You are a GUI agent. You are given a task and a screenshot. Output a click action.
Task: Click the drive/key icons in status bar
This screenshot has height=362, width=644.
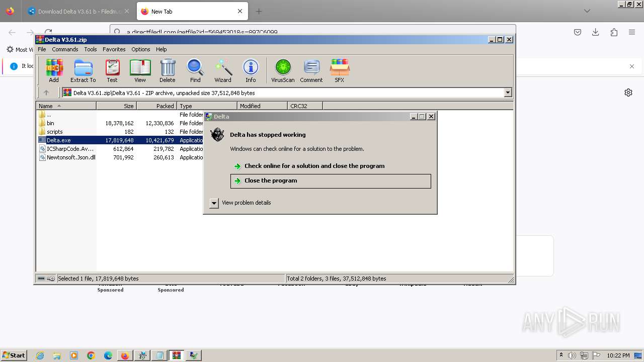[46, 279]
